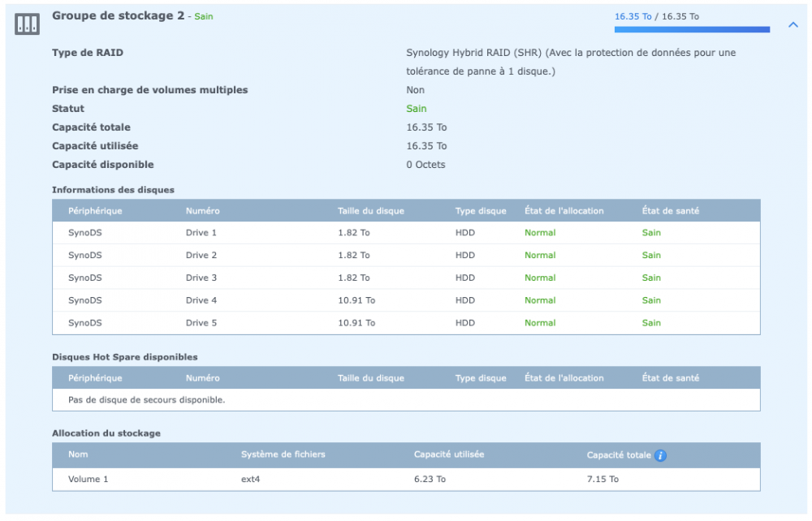Click the Capacité utilisée column header
Screen dimensions: 812x521
(x=449, y=454)
